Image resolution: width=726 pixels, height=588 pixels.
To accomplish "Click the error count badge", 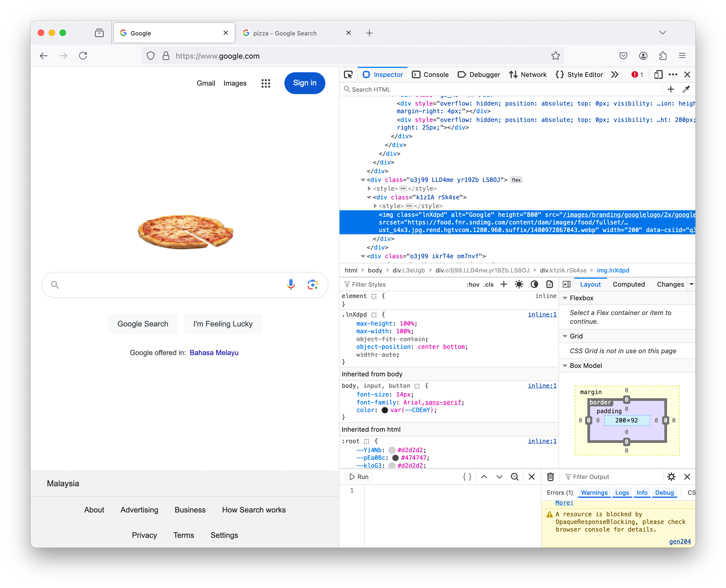I will [x=637, y=74].
